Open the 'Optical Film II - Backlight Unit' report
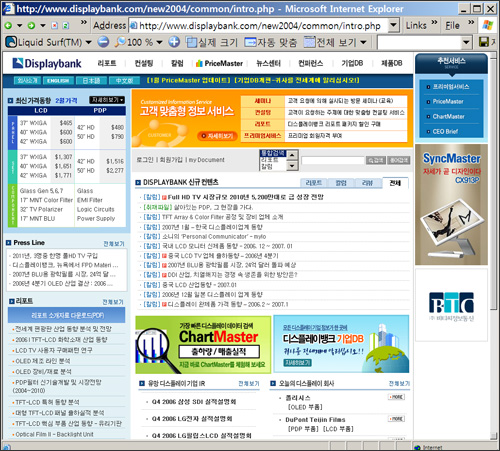500x451 pixels. point(54,434)
